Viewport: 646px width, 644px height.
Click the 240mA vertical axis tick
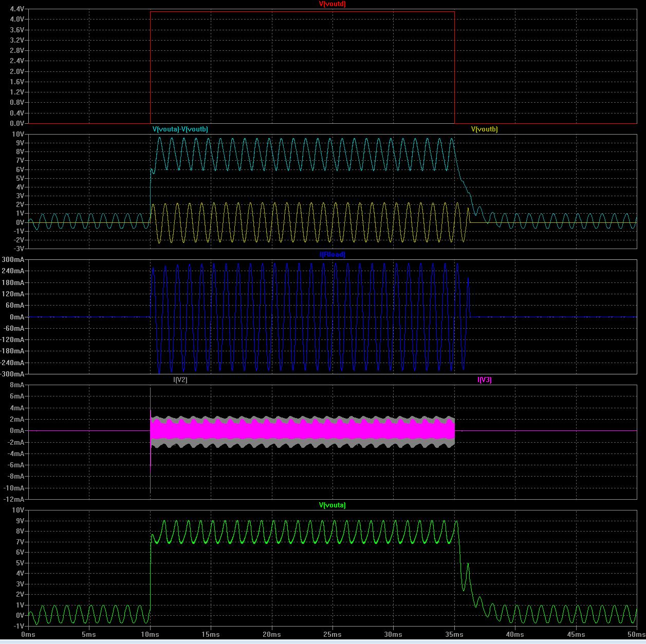pyautogui.click(x=13, y=271)
